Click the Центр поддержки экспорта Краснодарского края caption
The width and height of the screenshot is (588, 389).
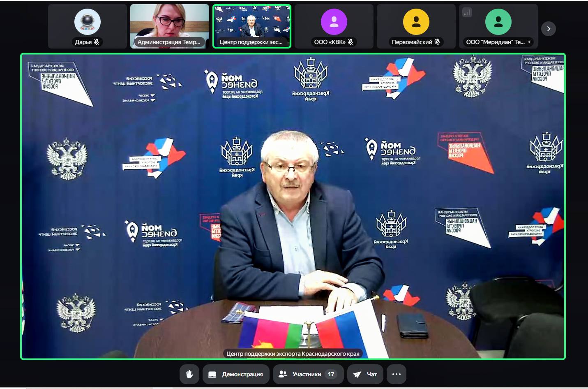coord(293,354)
